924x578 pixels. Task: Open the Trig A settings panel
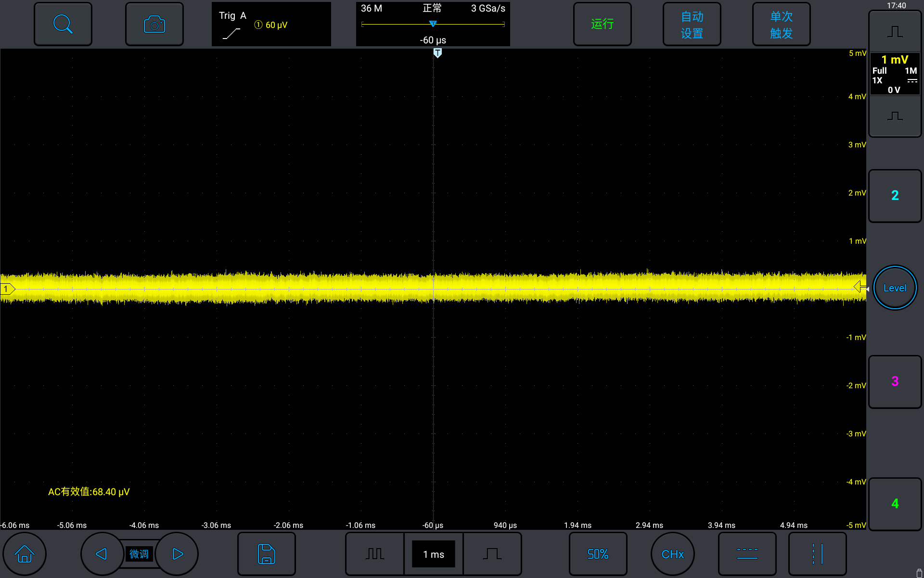271,24
